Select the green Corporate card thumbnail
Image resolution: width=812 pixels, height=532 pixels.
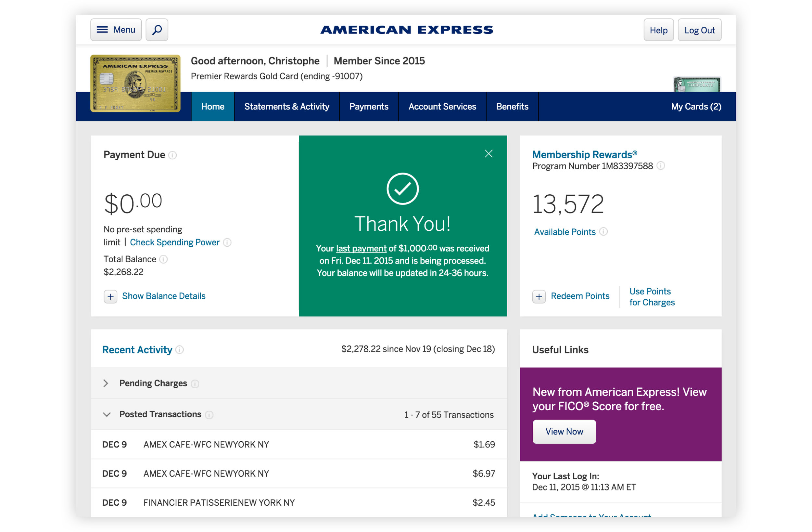(x=697, y=84)
